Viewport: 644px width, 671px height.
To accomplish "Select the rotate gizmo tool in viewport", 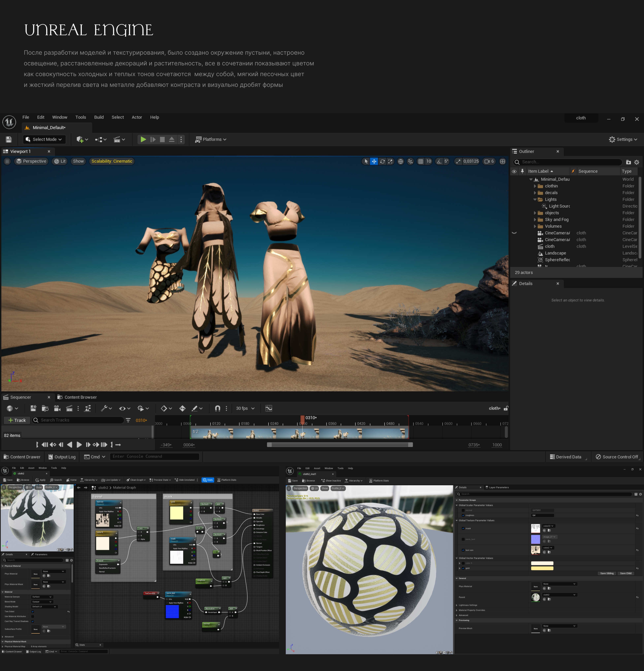I will coord(382,161).
